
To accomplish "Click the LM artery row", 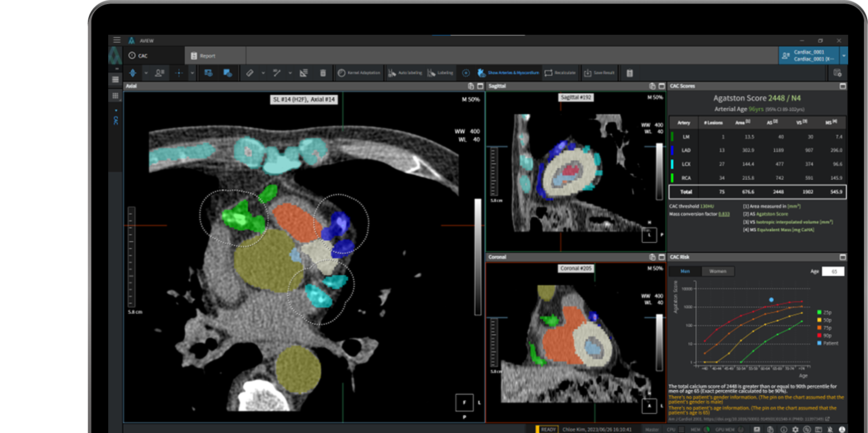I will (x=758, y=137).
